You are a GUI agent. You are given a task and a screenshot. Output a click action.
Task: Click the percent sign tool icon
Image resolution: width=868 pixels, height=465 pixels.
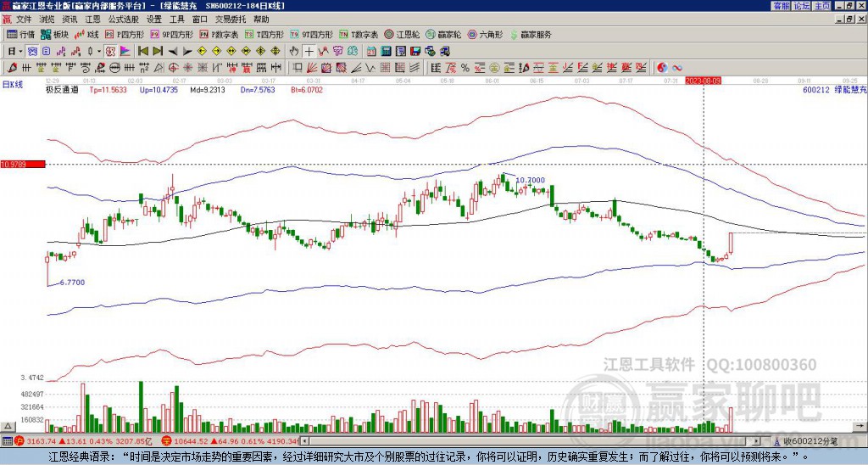click(465, 68)
